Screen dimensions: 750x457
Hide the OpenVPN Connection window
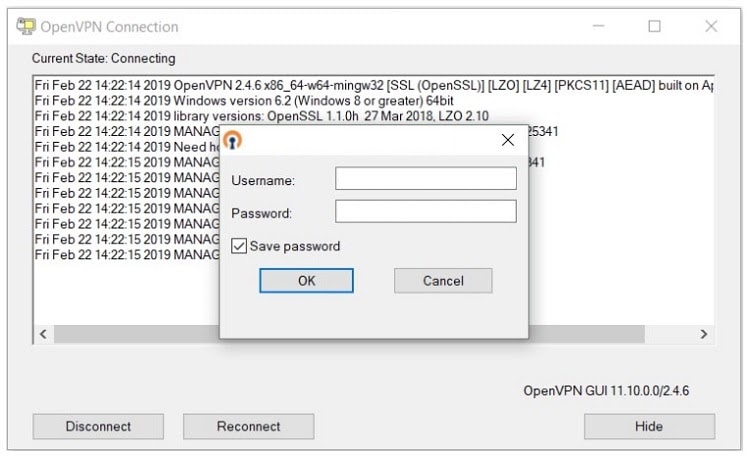click(x=649, y=426)
